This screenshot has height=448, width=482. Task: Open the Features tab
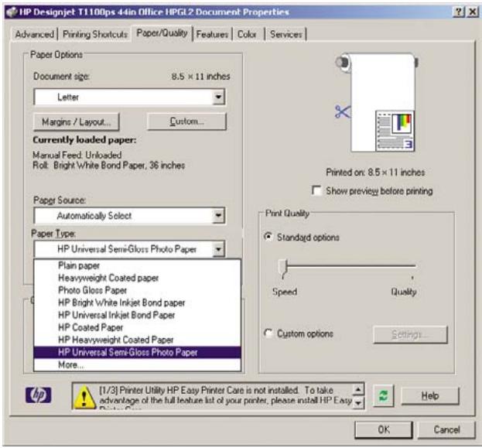[212, 34]
